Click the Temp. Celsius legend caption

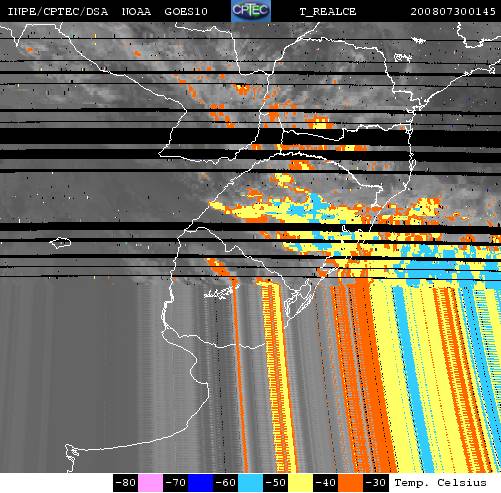(x=440, y=483)
